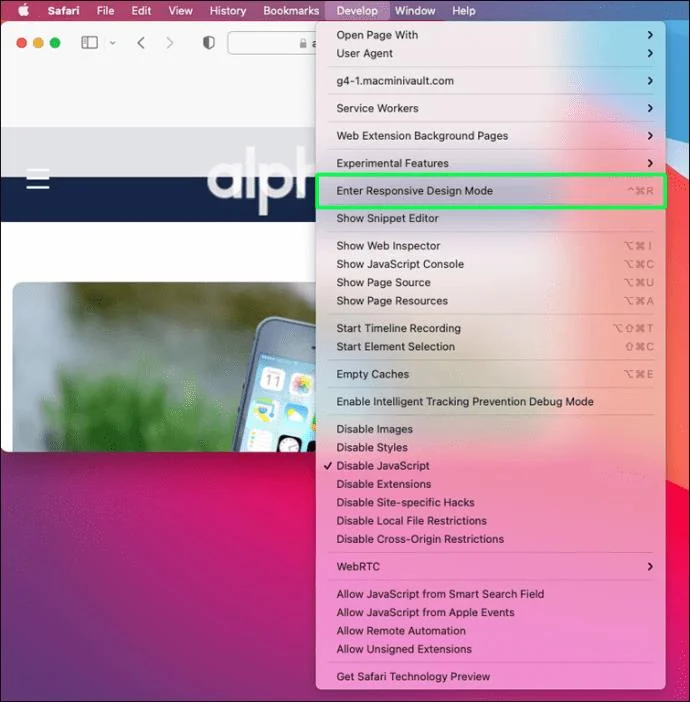The height and width of the screenshot is (702, 690).
Task: Open the Bookmarks menu
Action: coord(291,10)
